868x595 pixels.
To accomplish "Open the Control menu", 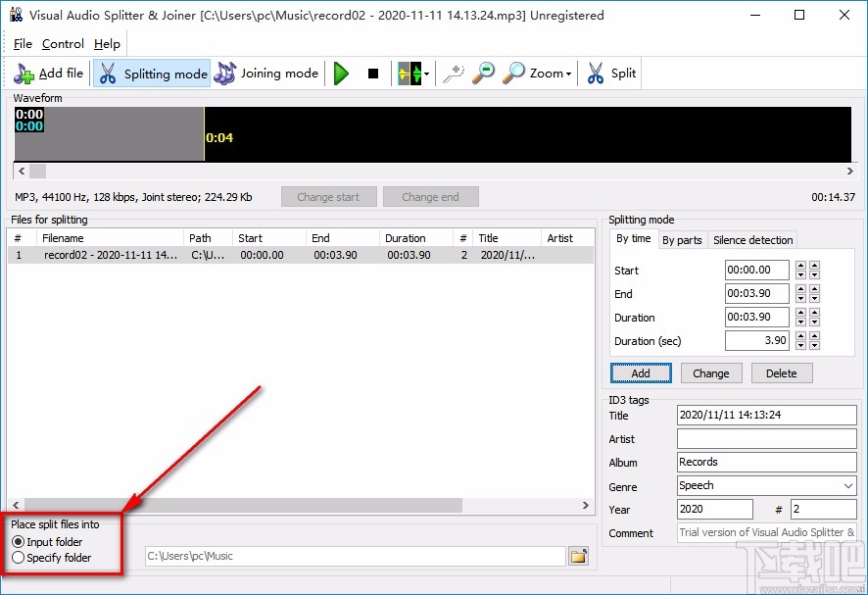I will 63,44.
